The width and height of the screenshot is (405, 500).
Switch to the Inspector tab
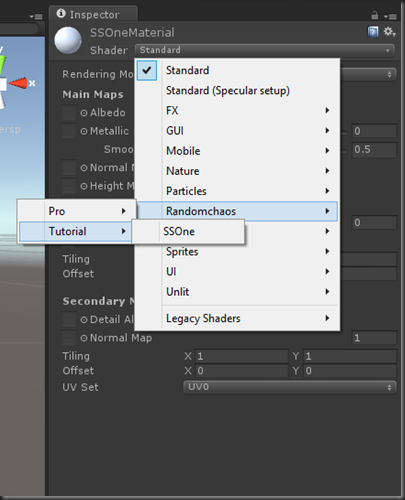pos(93,14)
